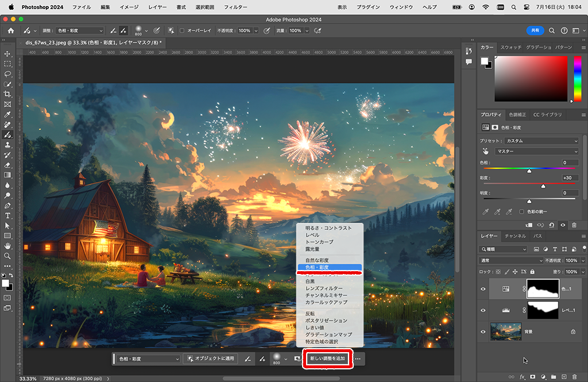Expand the 不透明度 dropdown in options bar

(256, 31)
